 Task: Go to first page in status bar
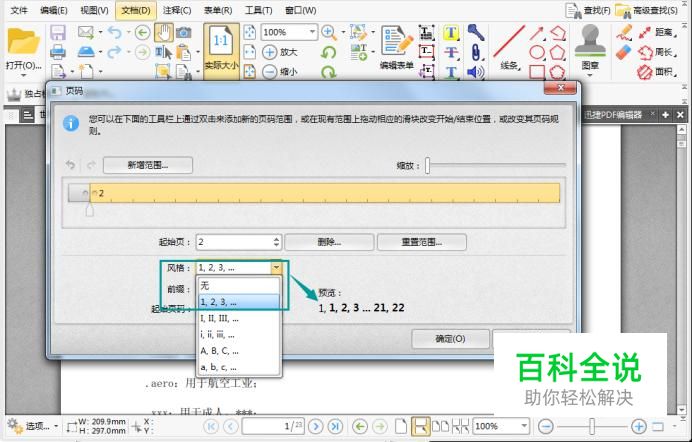[x=211, y=426]
